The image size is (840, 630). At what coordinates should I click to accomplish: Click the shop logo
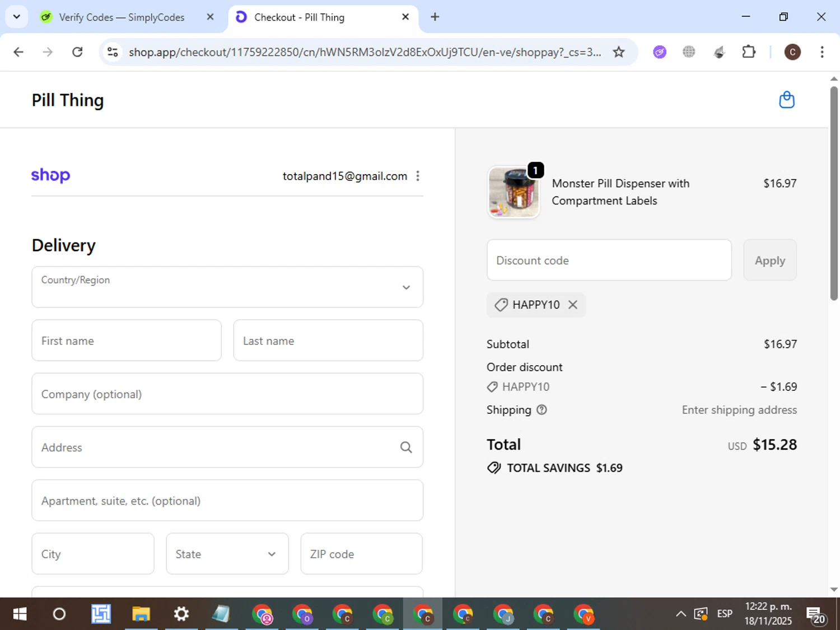[50, 175]
